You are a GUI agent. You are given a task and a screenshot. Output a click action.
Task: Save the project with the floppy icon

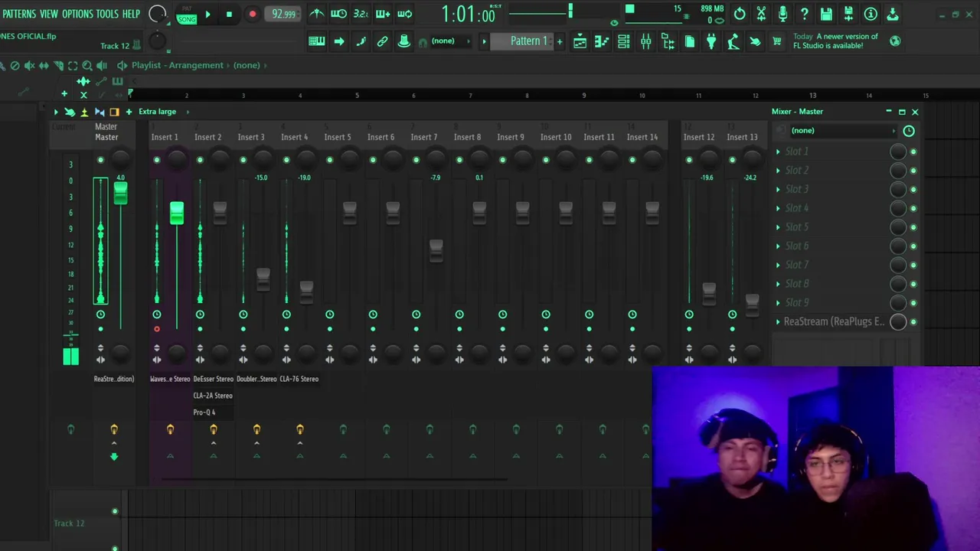click(x=826, y=14)
